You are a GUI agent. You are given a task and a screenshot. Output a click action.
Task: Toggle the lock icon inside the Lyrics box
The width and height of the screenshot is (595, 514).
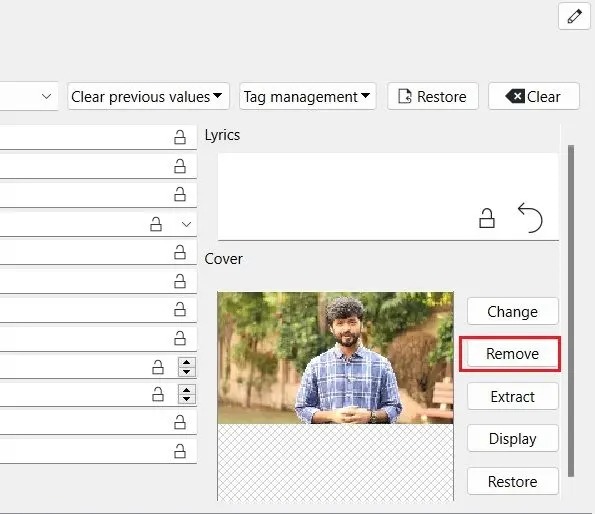coord(486,218)
